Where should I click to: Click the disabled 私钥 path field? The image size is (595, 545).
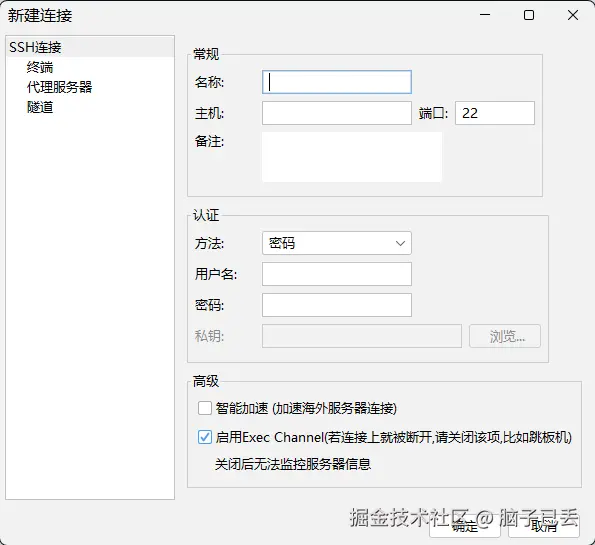[x=362, y=336]
